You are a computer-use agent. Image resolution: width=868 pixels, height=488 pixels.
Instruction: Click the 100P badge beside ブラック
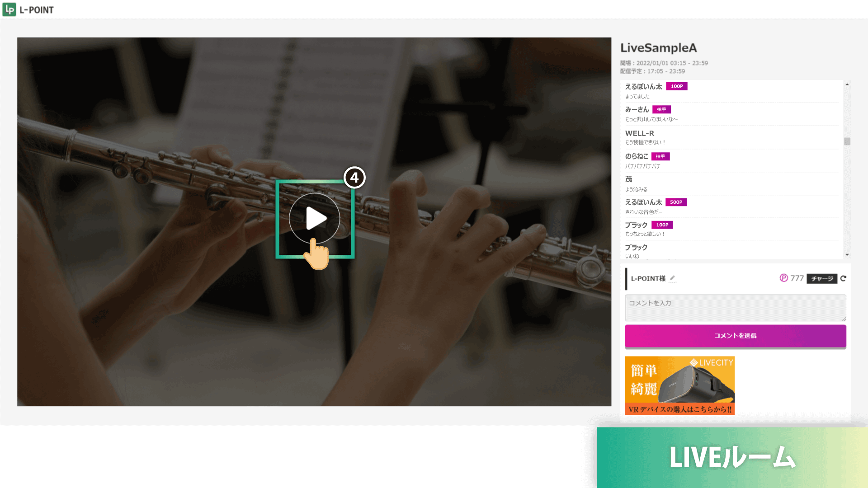662,225
